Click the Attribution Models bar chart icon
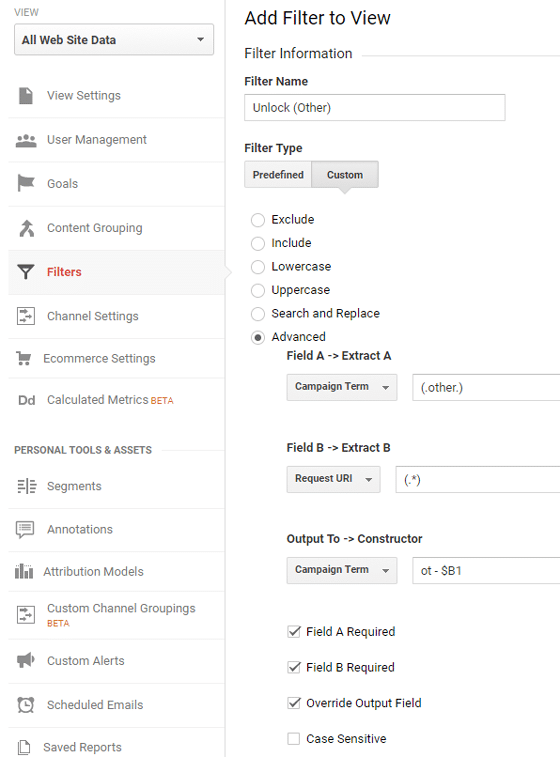Viewport: 560px width, 757px height. point(24,571)
